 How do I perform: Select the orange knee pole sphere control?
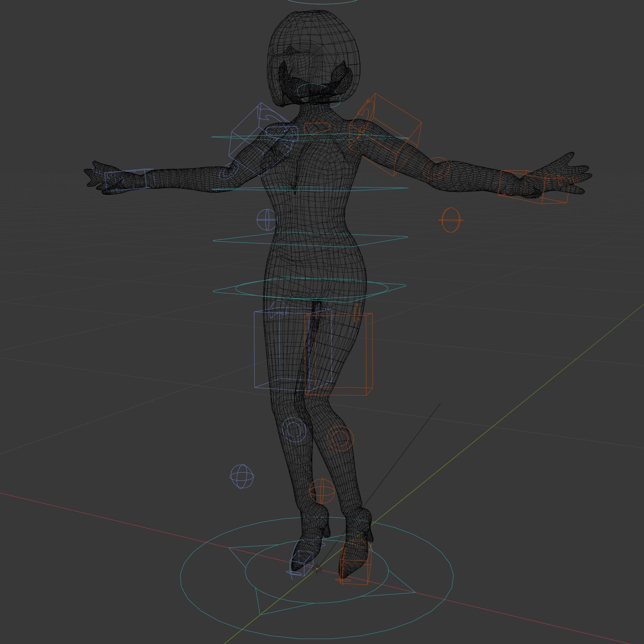(x=322, y=491)
